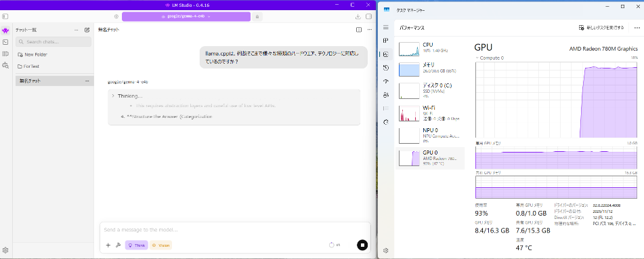Image resolution: width=644 pixels, height=259 pixels.
Task: Open the downloads icon in top bar
Action: point(358,16)
